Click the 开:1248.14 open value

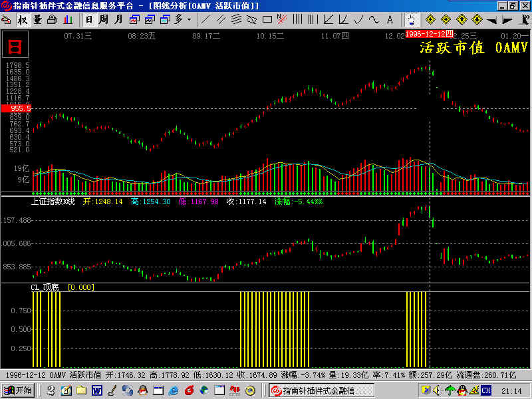(103, 201)
